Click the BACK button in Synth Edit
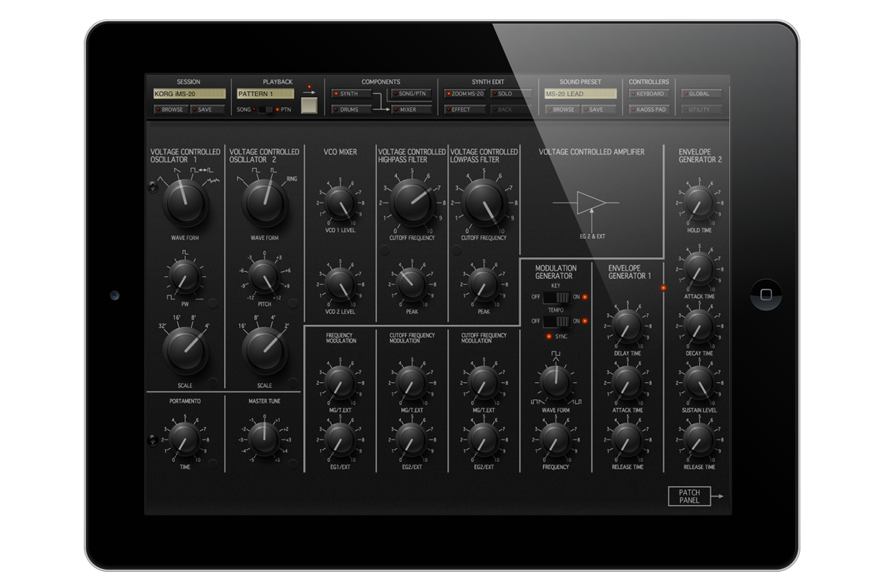Image resolution: width=882 pixels, height=588 pixels. pyautogui.click(x=510, y=110)
